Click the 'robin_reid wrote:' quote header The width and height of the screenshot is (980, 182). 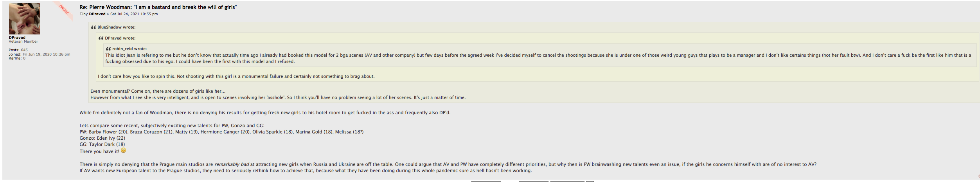pos(129,49)
